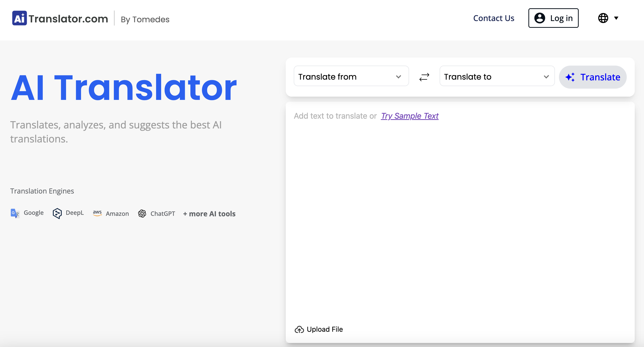Image resolution: width=644 pixels, height=347 pixels.
Task: Click the Google Translate engine icon
Action: (15, 213)
